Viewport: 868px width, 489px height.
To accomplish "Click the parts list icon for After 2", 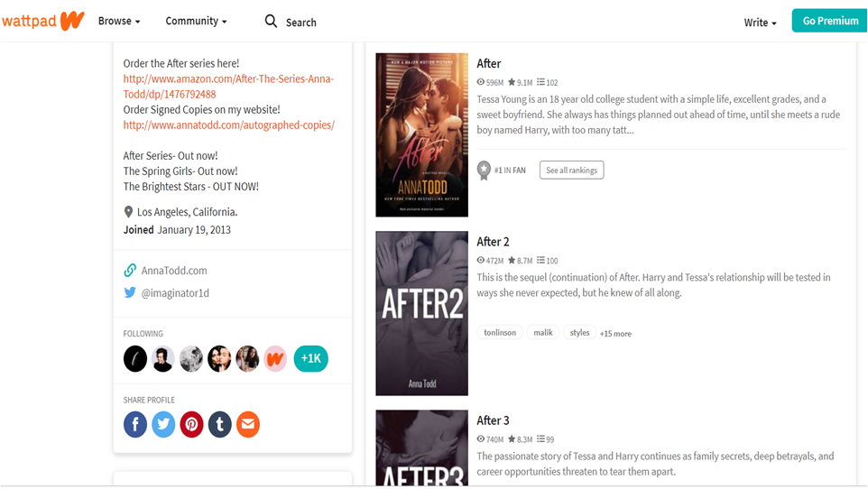I will click(x=540, y=260).
